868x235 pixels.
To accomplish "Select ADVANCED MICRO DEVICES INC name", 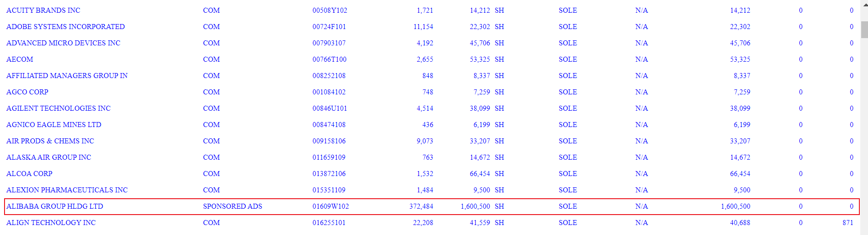I will (63, 43).
